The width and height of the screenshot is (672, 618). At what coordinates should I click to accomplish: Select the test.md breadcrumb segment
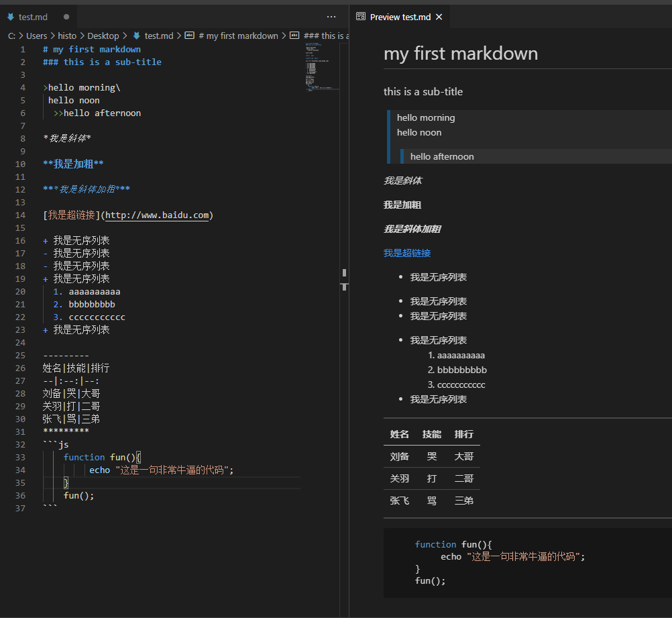pyautogui.click(x=158, y=36)
